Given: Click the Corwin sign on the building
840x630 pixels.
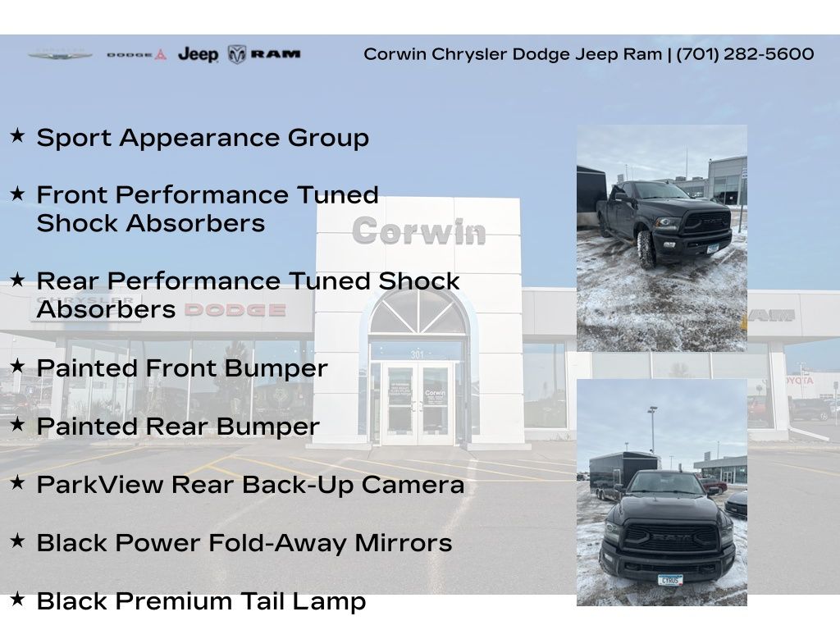Looking at the screenshot, I should [418, 231].
